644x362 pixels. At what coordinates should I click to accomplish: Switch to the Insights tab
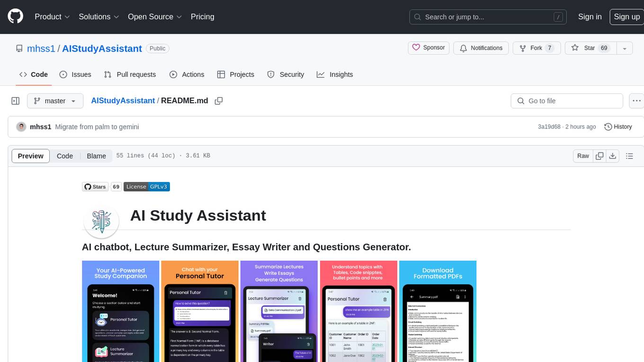click(335, 74)
